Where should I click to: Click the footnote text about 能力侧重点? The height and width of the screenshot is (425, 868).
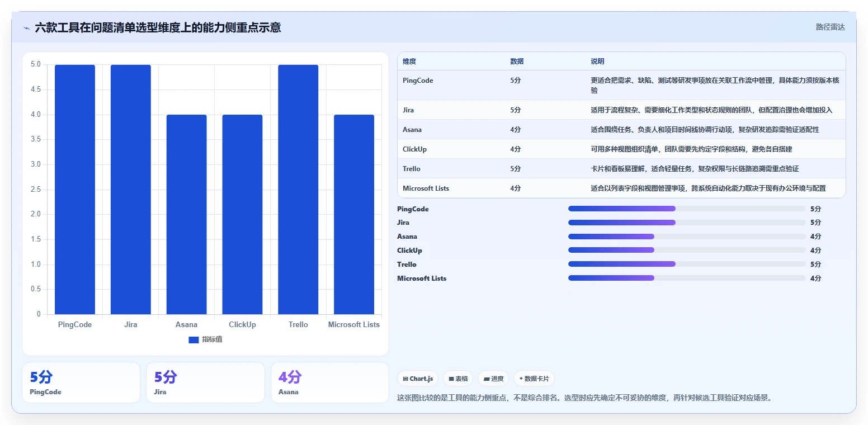584,398
